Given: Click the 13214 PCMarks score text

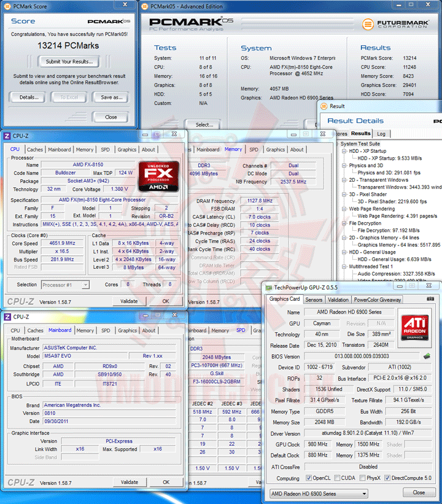Looking at the screenshot, I should point(68,45).
